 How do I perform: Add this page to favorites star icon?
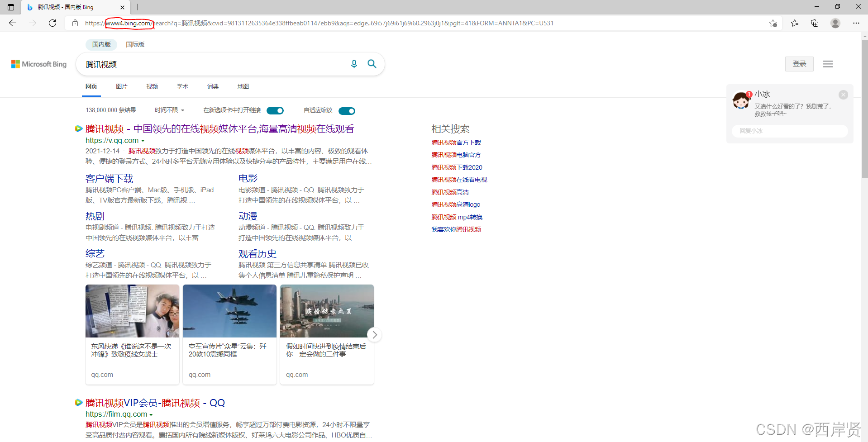[773, 23]
